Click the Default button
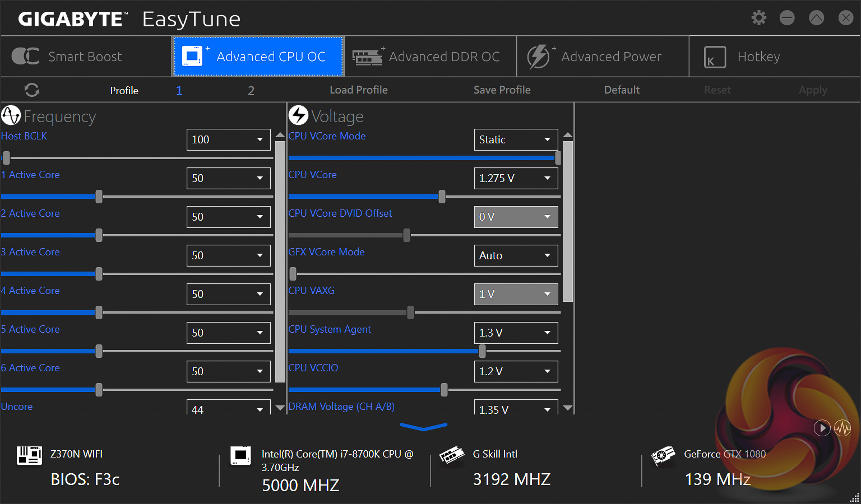Viewport: 861px width, 504px height. pos(622,90)
